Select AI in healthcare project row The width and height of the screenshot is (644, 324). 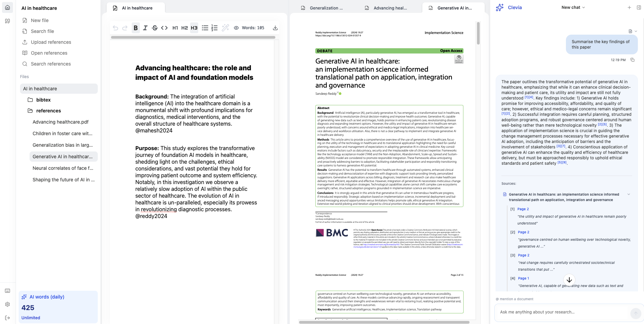59,89
